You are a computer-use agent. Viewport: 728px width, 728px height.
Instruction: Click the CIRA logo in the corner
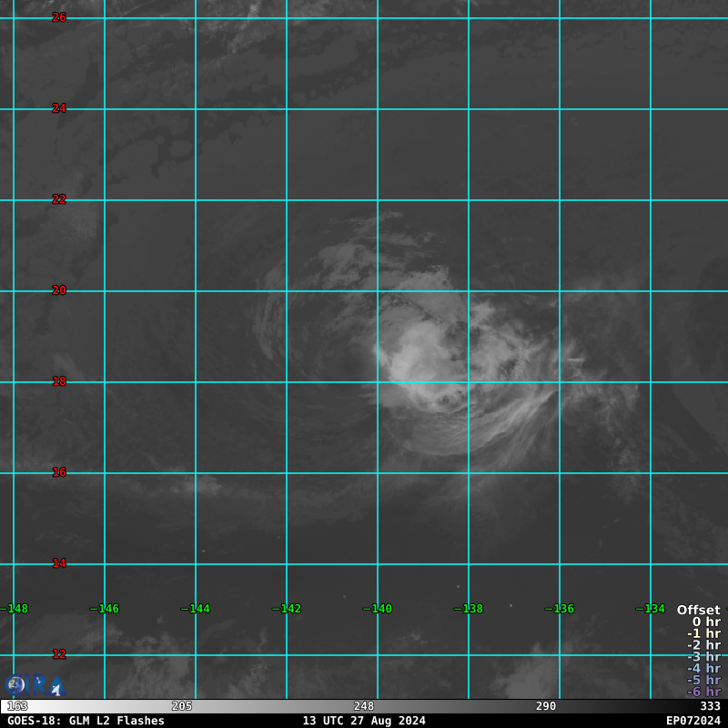[34, 684]
